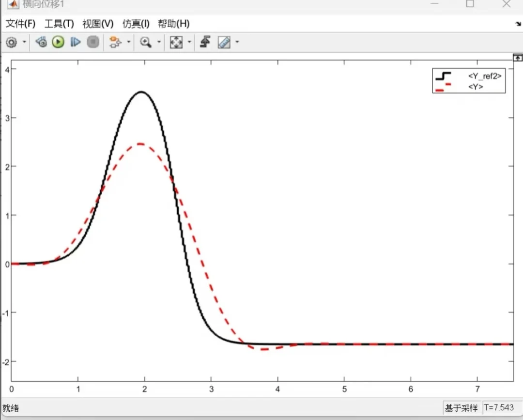Open the scope configuration properties gear icon

11,42
